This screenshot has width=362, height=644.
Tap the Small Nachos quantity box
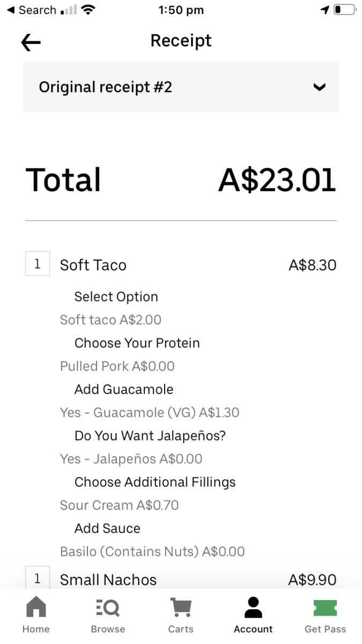pyautogui.click(x=38, y=579)
